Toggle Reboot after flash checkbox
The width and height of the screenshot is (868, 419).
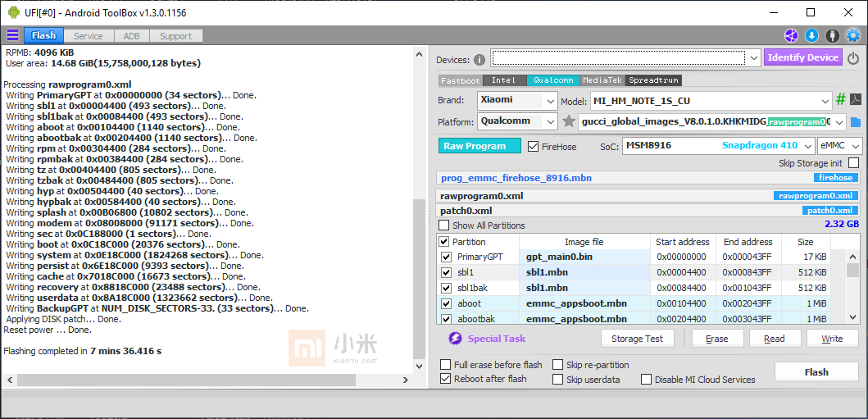(x=445, y=379)
